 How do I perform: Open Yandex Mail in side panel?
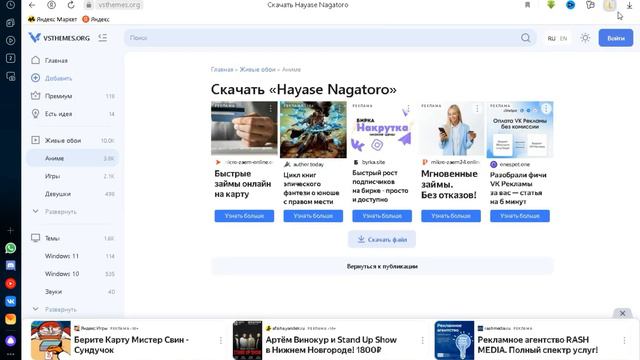pyautogui.click(x=11, y=319)
